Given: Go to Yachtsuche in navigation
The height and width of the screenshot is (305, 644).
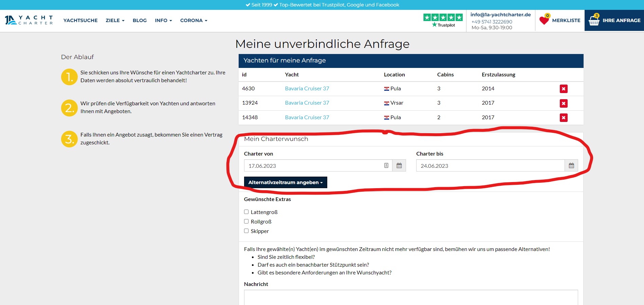Looking at the screenshot, I should coord(80,20).
